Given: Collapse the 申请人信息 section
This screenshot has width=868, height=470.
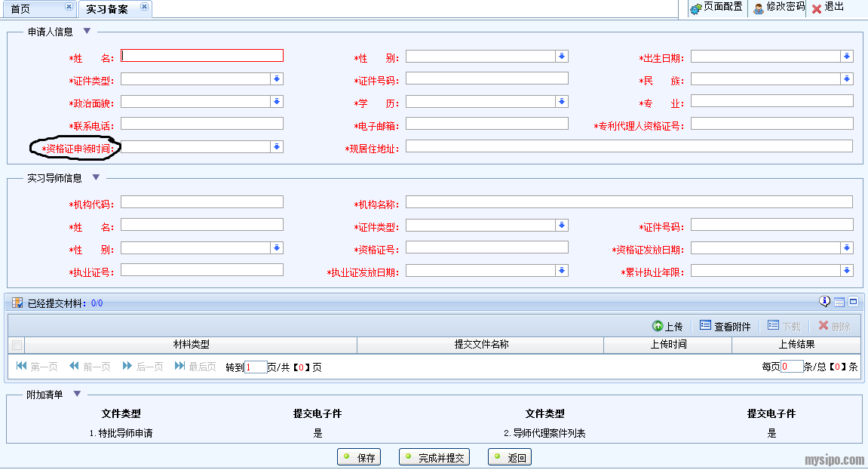Looking at the screenshot, I should [x=87, y=32].
